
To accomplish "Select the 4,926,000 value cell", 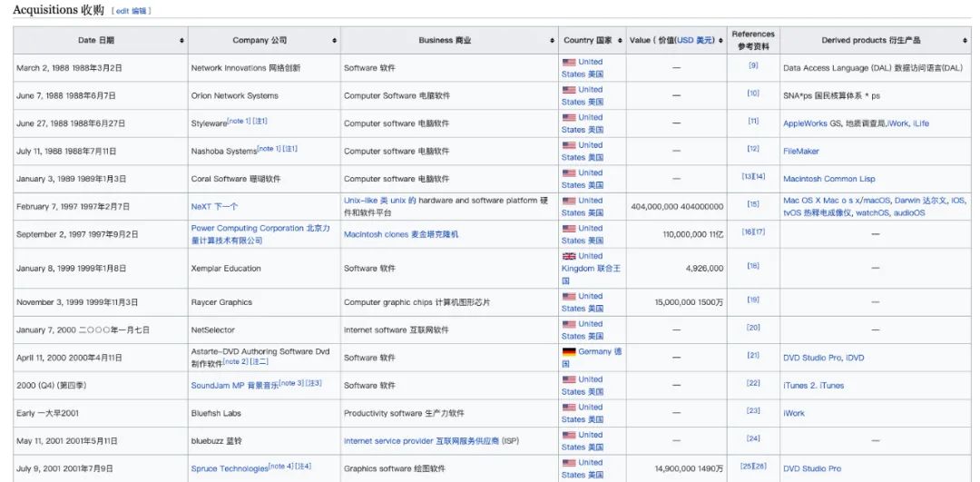I will point(677,269).
